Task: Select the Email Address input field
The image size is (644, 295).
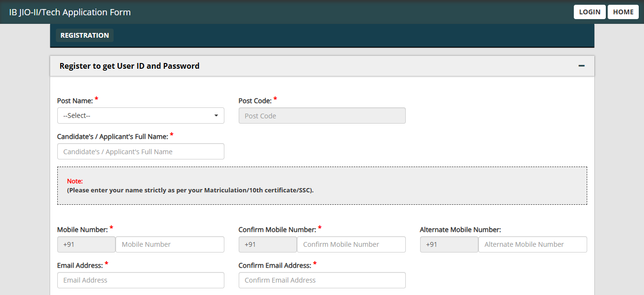Action: (140, 280)
